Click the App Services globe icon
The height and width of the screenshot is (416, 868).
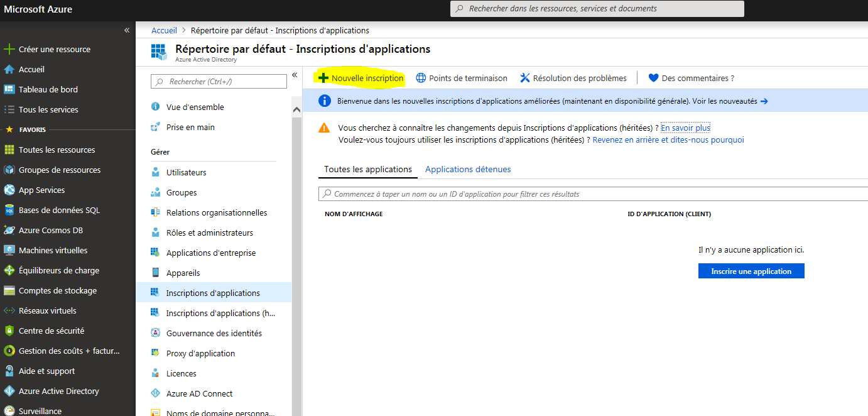tap(9, 190)
